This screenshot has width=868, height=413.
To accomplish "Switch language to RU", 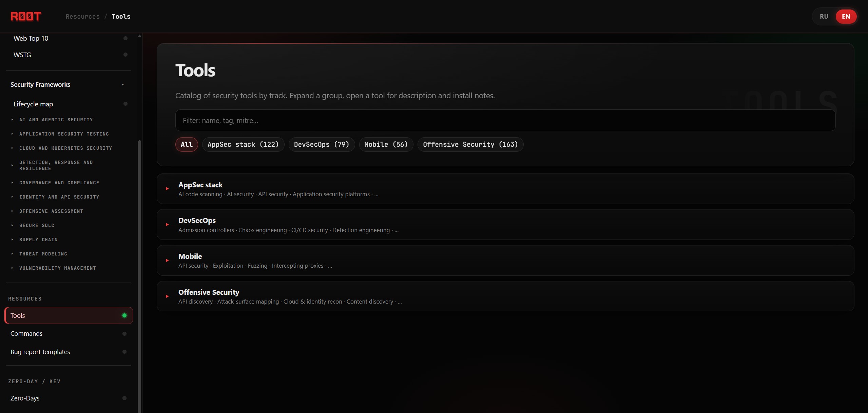I will (x=824, y=17).
